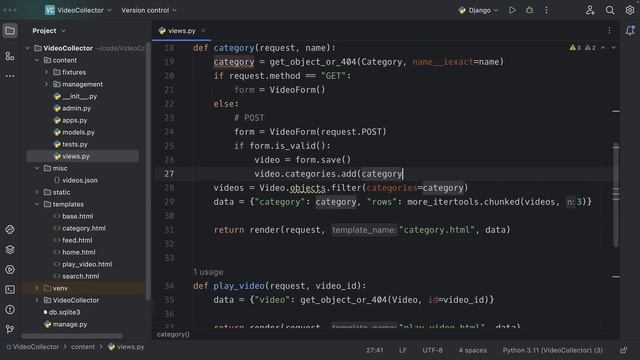
Task: Expand the venv folder
Action: point(37,288)
